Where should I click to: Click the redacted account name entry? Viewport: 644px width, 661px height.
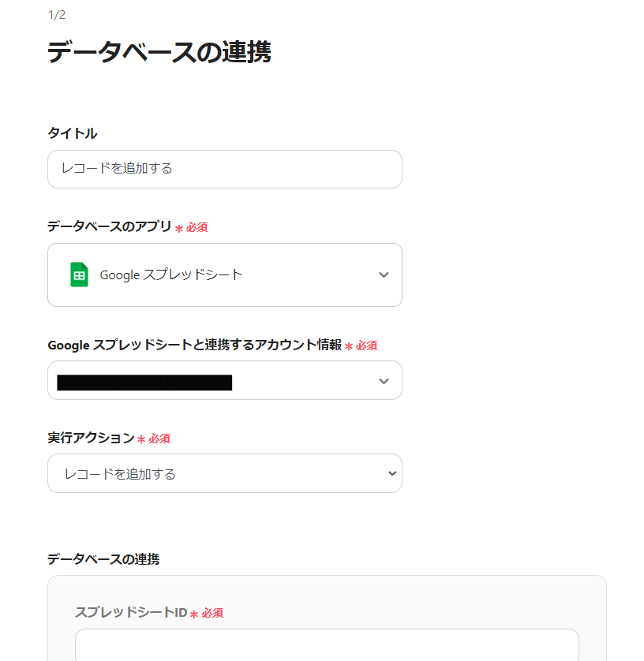pyautogui.click(x=144, y=383)
